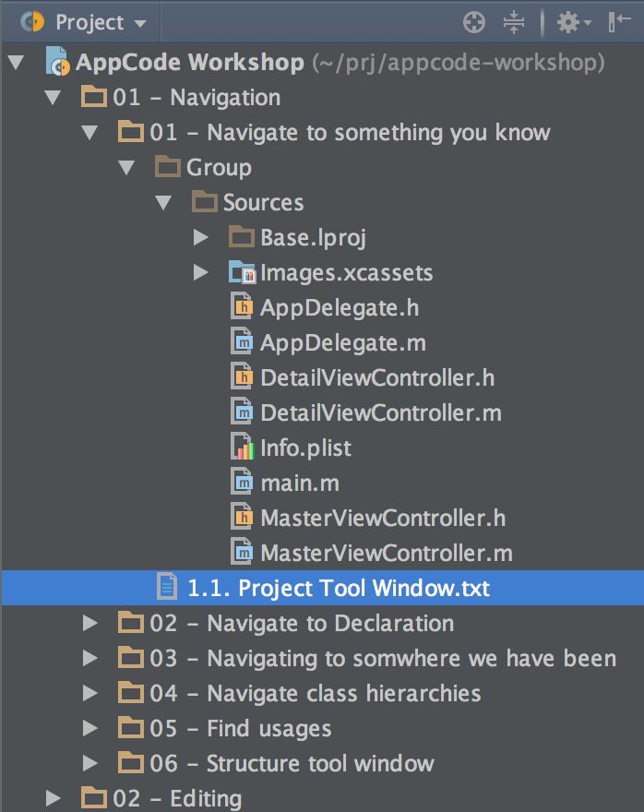Click the Info.plist file icon

[x=242, y=447]
